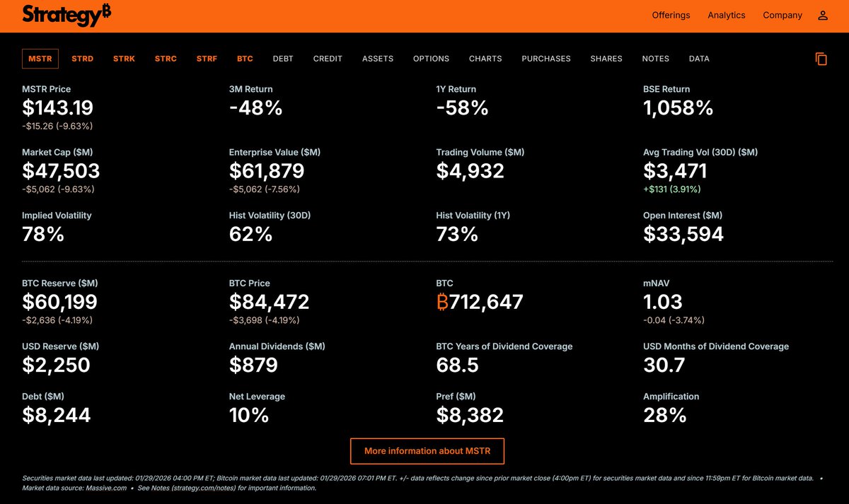Click mNAV change -0.04 (-3.74%)
This screenshot has height=504, width=849.
tap(674, 320)
